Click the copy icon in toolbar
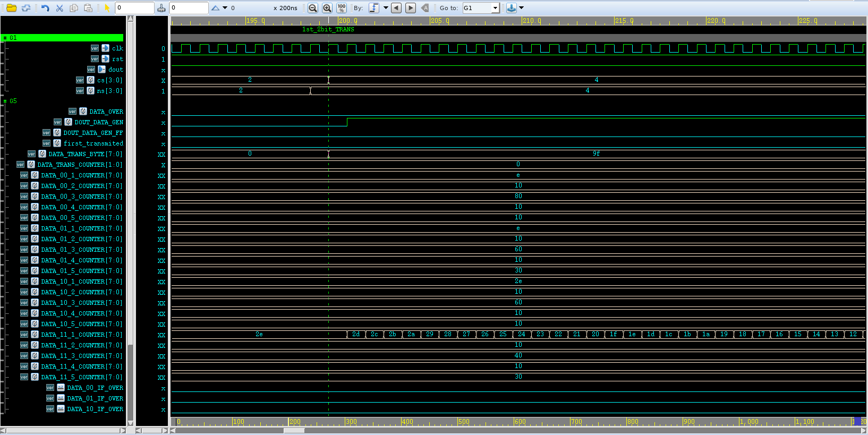Image resolution: width=868 pixels, height=435 pixels. (74, 7)
